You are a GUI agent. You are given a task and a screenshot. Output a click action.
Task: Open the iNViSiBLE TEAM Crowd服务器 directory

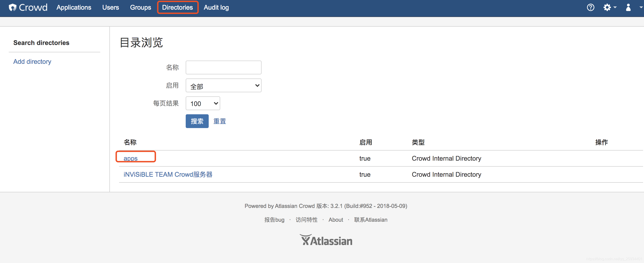168,174
